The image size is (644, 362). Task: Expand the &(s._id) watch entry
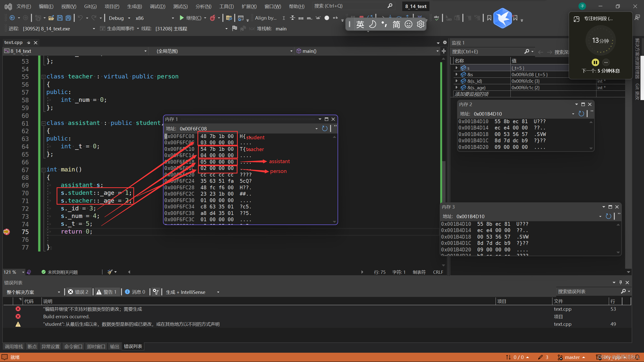[456, 81]
